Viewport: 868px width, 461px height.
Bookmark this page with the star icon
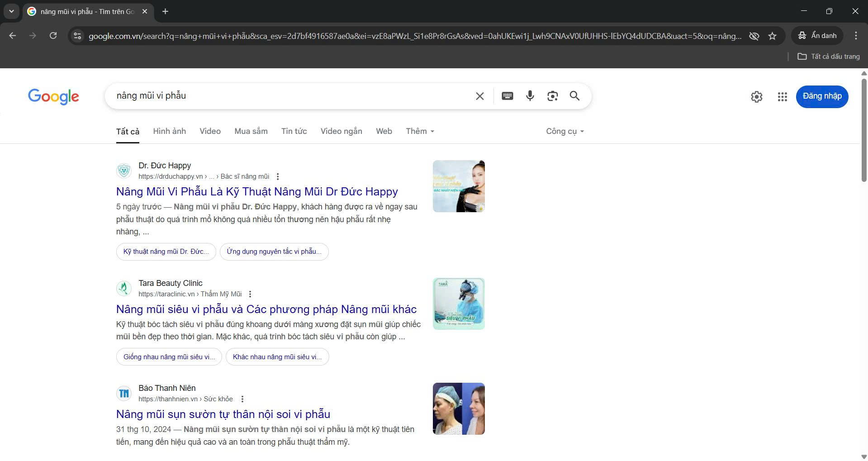pos(772,36)
